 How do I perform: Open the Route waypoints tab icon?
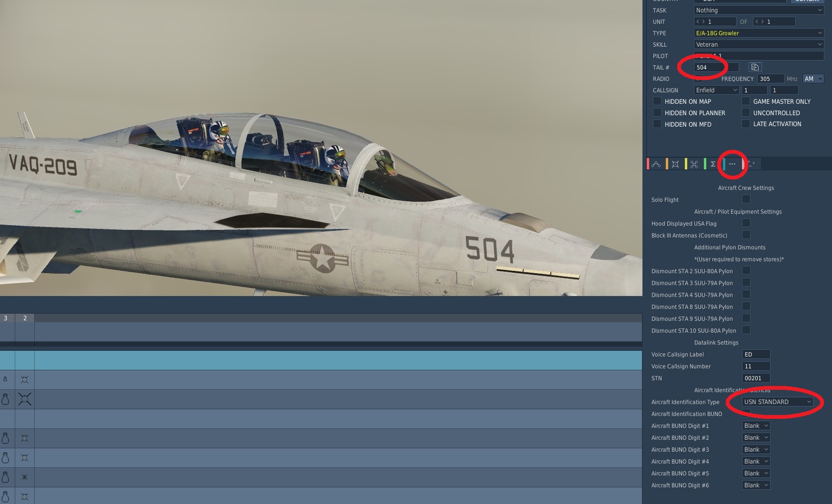tap(656, 164)
